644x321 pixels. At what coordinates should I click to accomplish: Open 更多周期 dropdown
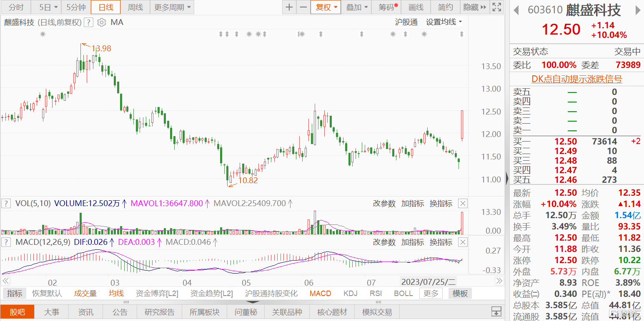click(172, 7)
